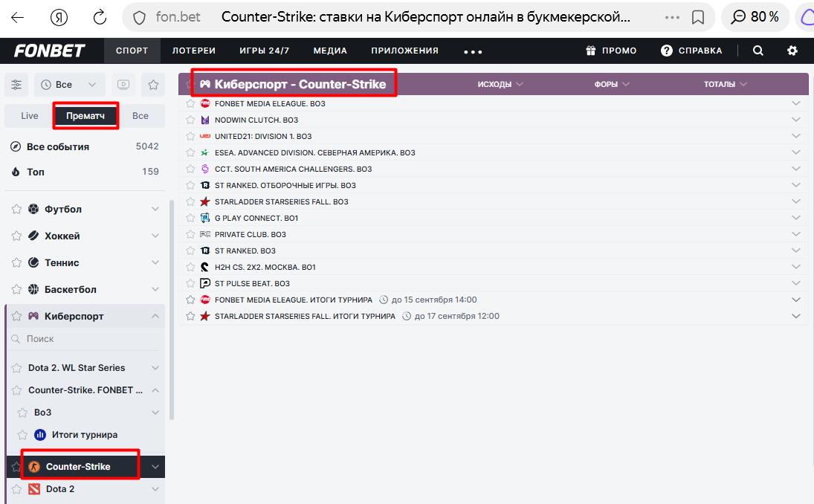Open Итоги турнира in sidebar

(84, 435)
